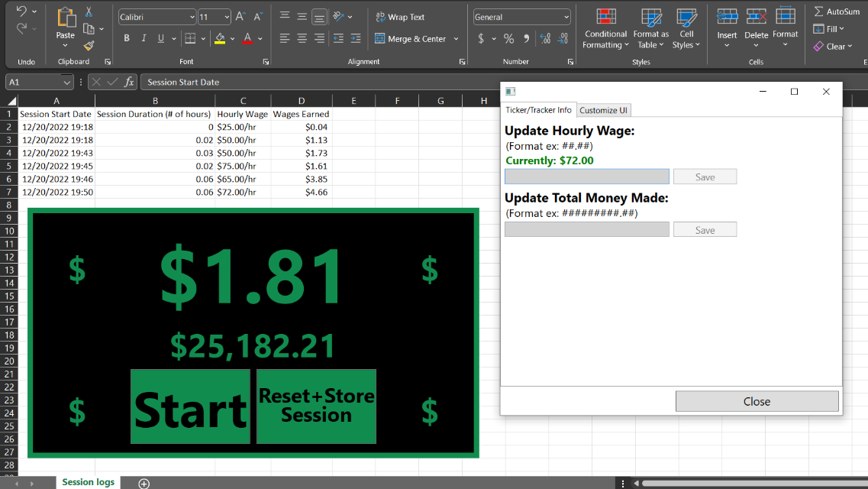
Task: Add a new sheet with plus icon
Action: pos(144,484)
